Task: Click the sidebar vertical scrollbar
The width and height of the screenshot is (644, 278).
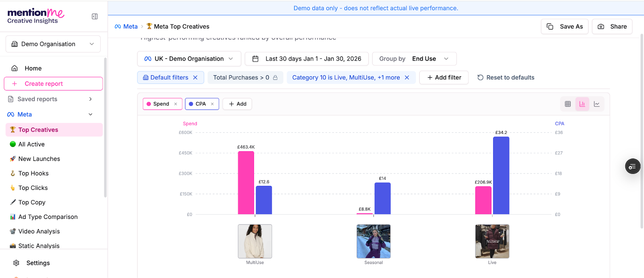Action: pos(105,128)
